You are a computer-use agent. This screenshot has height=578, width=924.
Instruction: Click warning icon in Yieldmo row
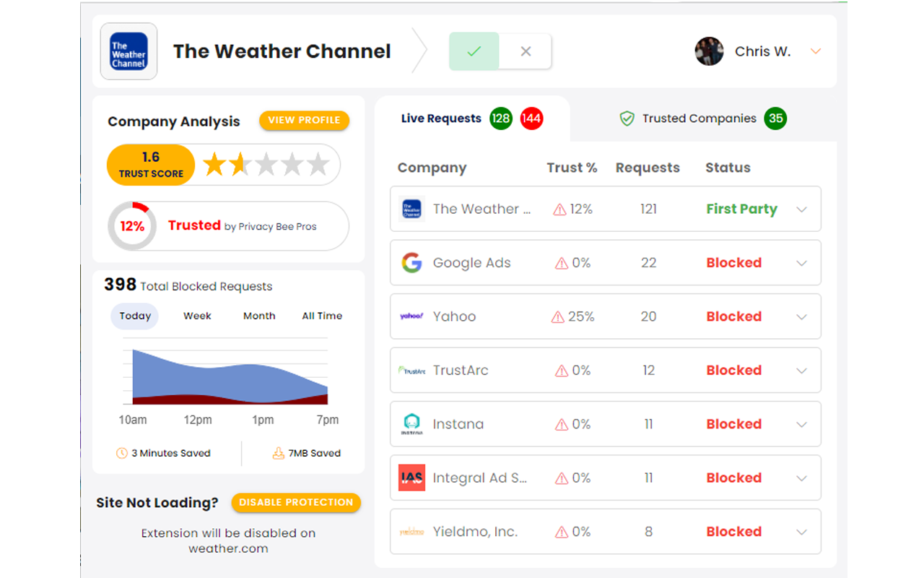(x=561, y=532)
